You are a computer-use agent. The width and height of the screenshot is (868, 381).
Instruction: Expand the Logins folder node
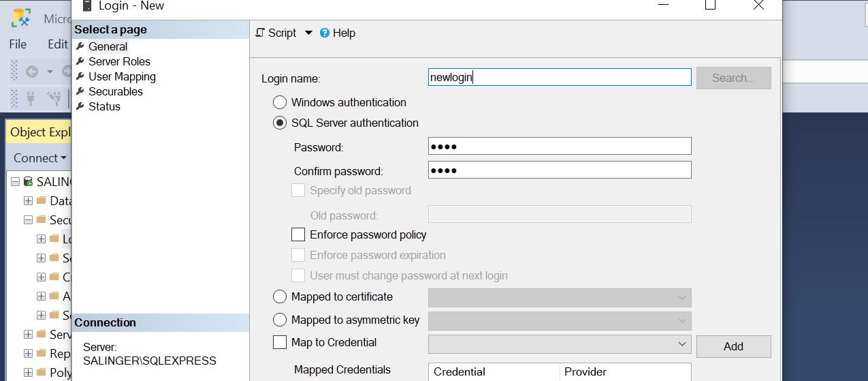coord(41,239)
